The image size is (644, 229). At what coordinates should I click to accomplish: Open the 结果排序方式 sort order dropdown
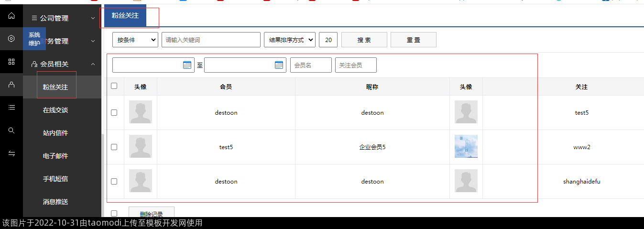pyautogui.click(x=289, y=40)
